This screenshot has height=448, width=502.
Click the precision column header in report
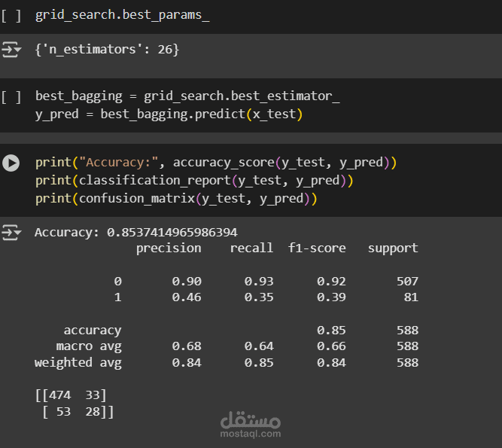(x=169, y=248)
